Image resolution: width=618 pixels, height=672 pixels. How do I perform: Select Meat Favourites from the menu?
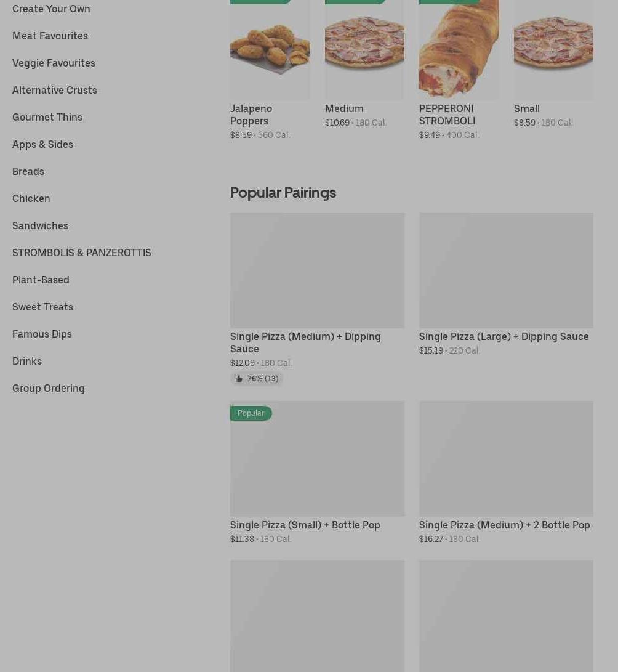(x=50, y=36)
